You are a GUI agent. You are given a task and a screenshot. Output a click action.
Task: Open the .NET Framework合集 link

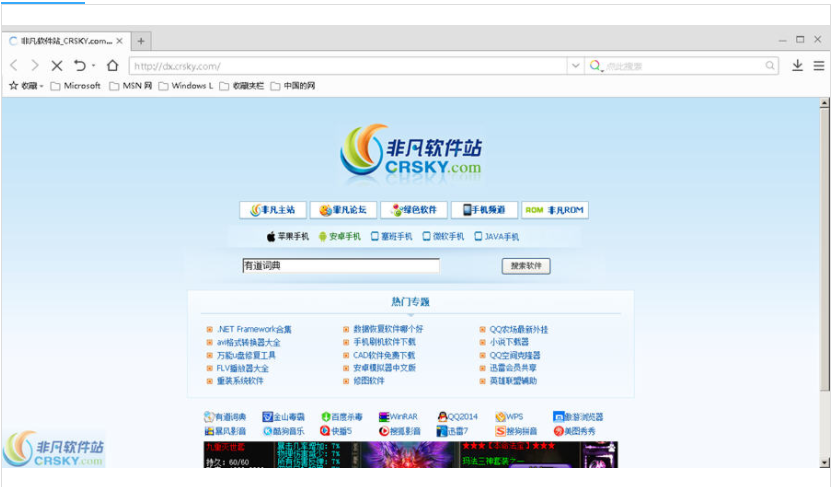click(254, 329)
